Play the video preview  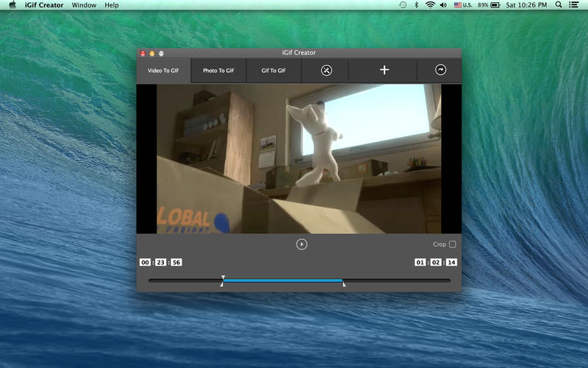click(301, 244)
